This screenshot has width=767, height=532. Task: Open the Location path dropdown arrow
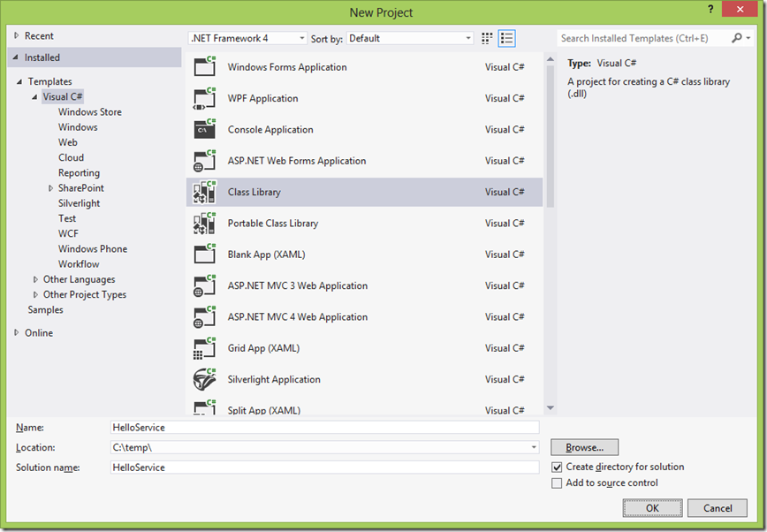(534, 447)
